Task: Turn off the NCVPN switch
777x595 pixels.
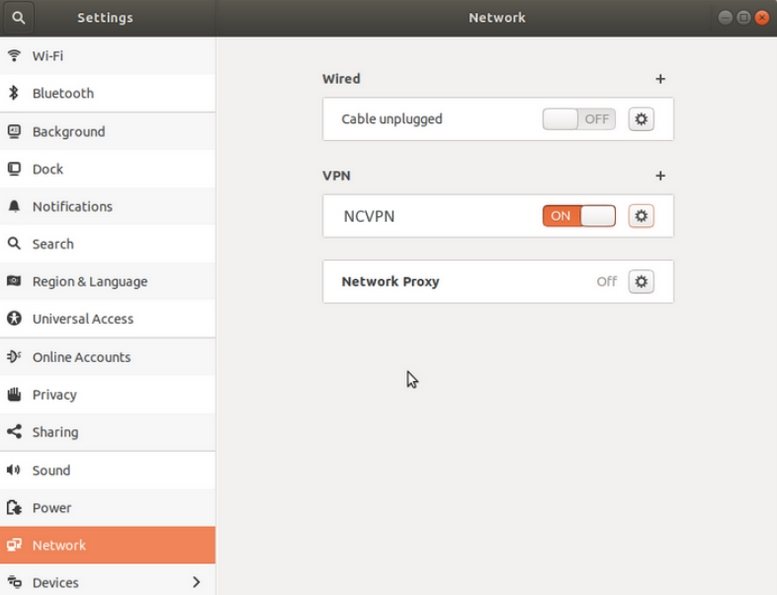Action: [579, 216]
